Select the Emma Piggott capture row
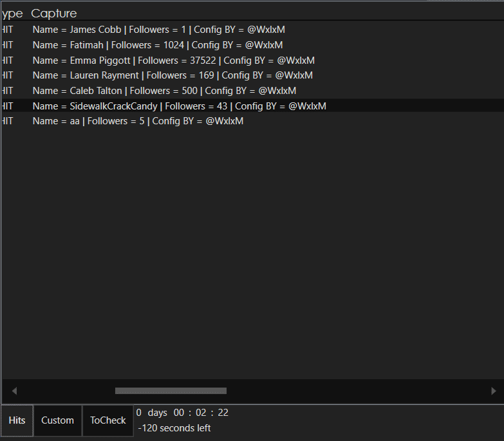This screenshot has height=441, width=504. pyautogui.click(x=173, y=61)
